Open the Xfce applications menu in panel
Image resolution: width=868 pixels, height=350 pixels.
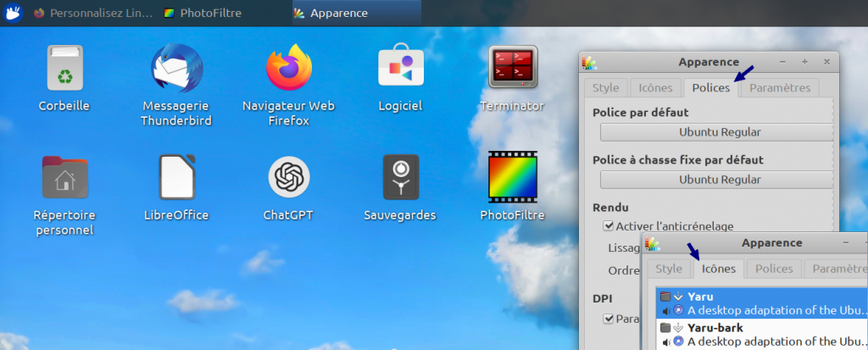[x=14, y=13]
